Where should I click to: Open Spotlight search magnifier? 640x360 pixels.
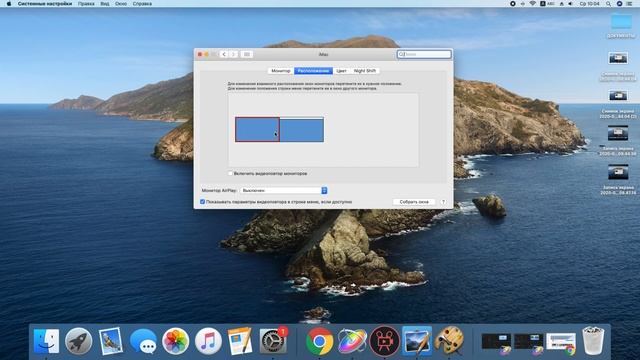pyautogui.click(x=608, y=4)
